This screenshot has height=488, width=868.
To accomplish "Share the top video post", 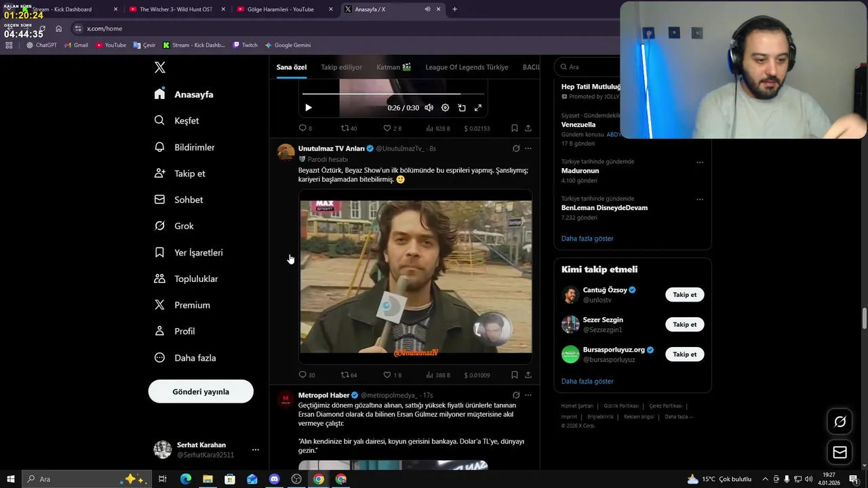I will 528,128.
